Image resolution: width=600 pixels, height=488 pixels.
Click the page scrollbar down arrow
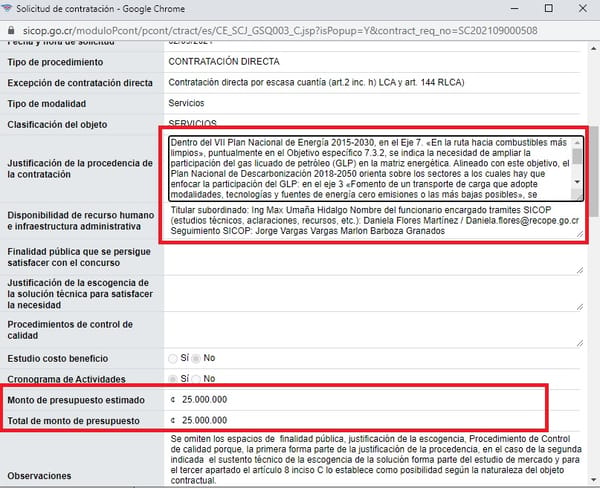593,480
